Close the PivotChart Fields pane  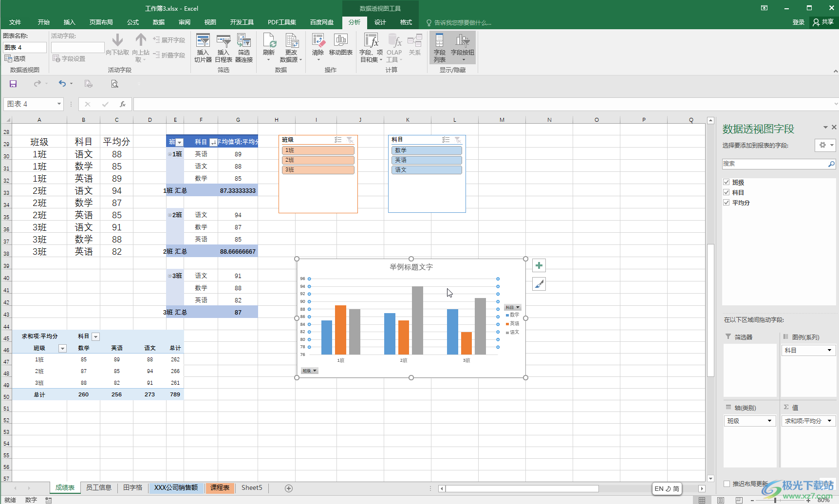(x=834, y=127)
